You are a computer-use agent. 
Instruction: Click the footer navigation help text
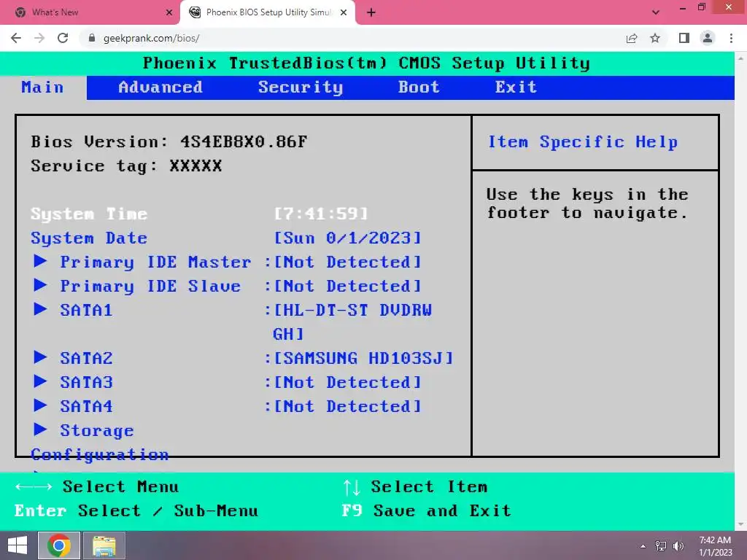click(x=587, y=203)
